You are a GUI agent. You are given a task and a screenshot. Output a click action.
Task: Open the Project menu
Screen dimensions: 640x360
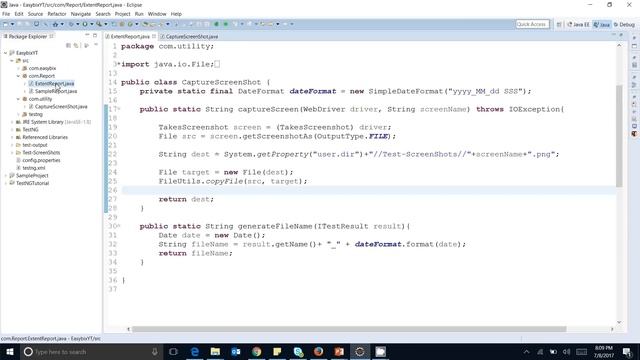[x=122, y=14]
